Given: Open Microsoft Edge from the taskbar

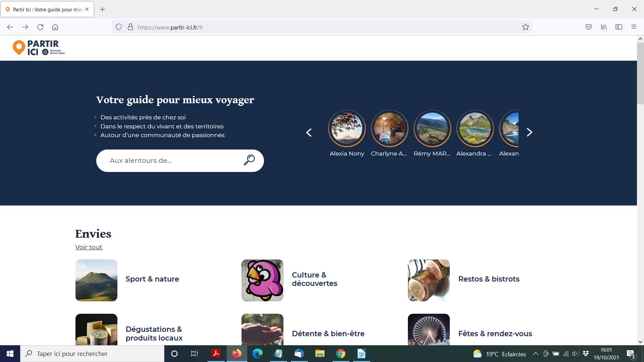Looking at the screenshot, I should point(258,354).
